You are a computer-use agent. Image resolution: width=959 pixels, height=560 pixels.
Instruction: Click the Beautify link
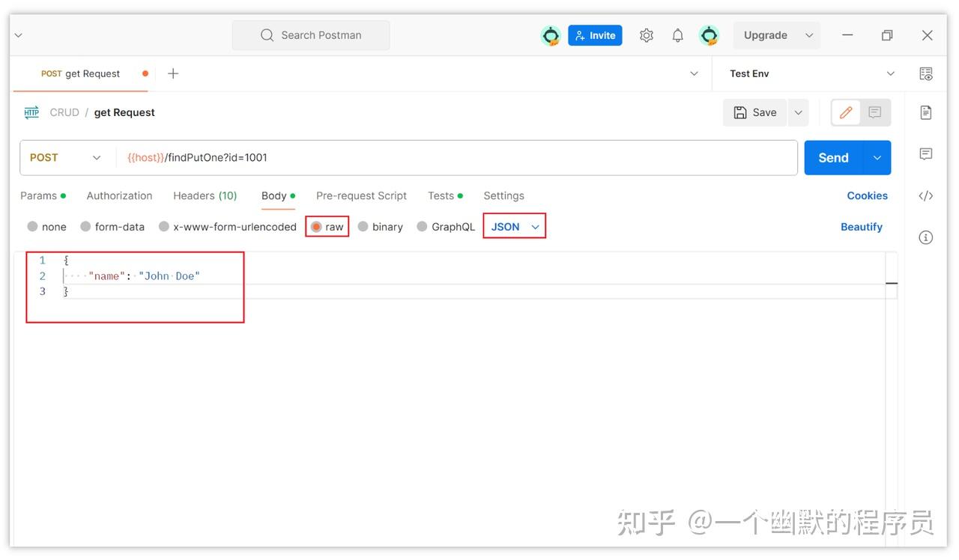point(861,226)
